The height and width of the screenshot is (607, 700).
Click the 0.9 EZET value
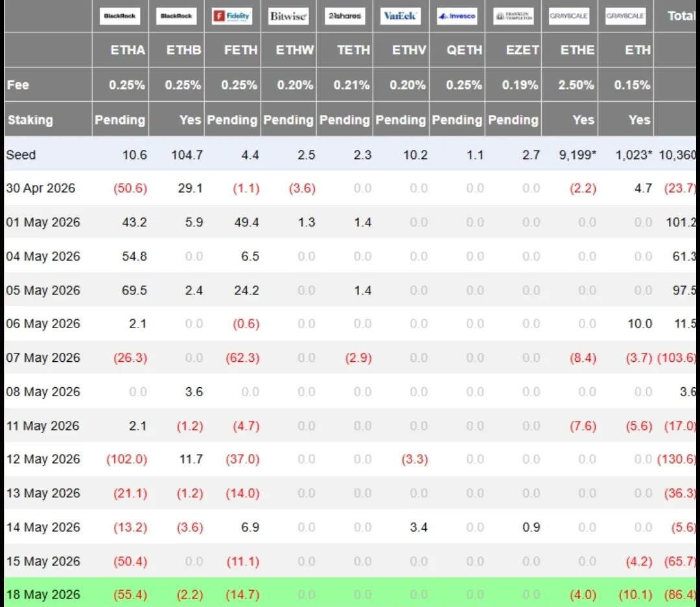[531, 527]
